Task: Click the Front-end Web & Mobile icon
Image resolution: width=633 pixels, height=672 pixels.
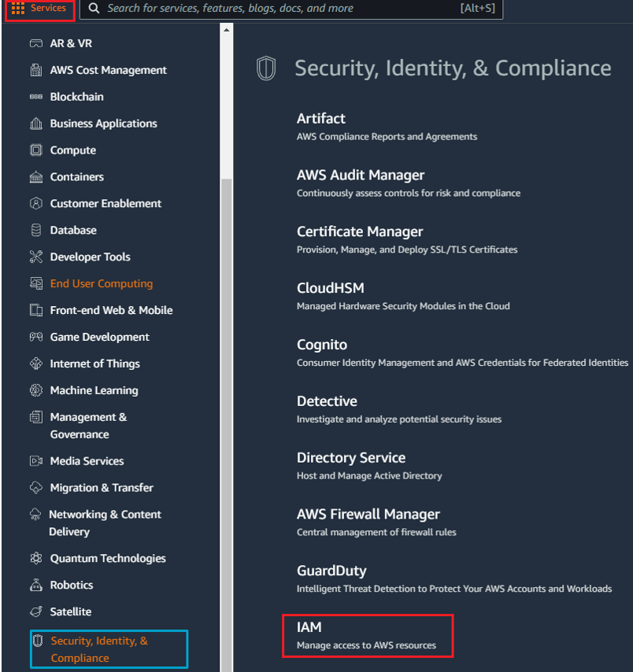Action: click(x=36, y=310)
